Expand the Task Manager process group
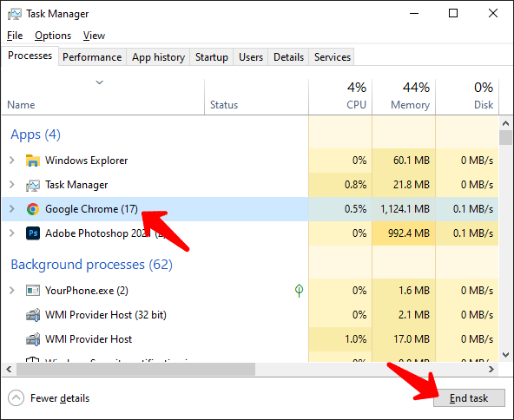This screenshot has width=514, height=420. coord(12,185)
